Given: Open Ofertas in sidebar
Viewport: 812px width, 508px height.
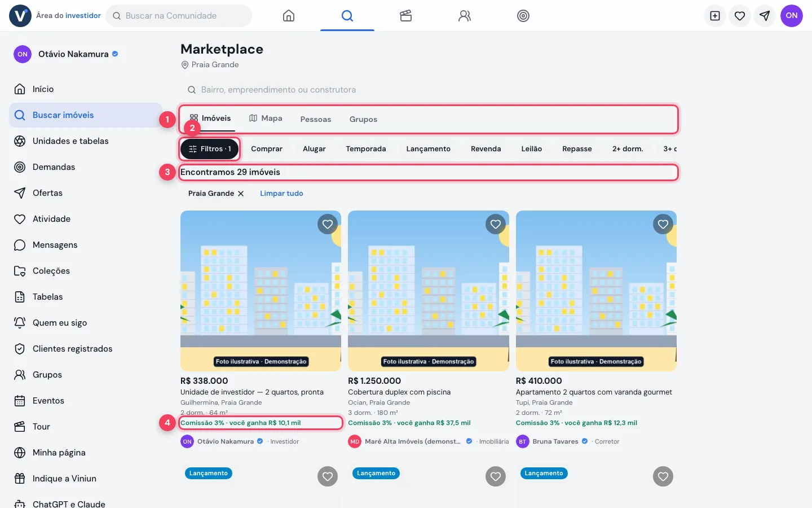Looking at the screenshot, I should (86, 193).
